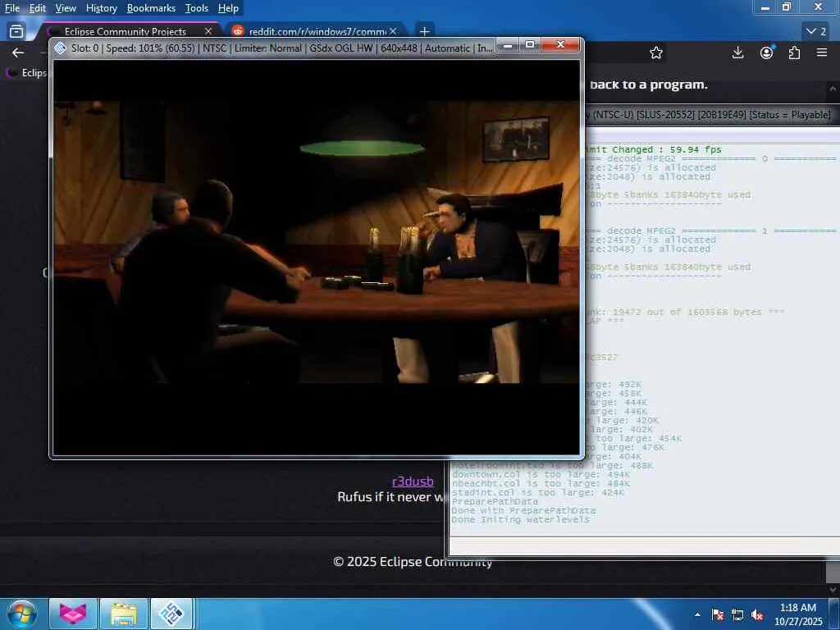Click the 'stadint.col is too large: 424K' line

tap(537, 492)
